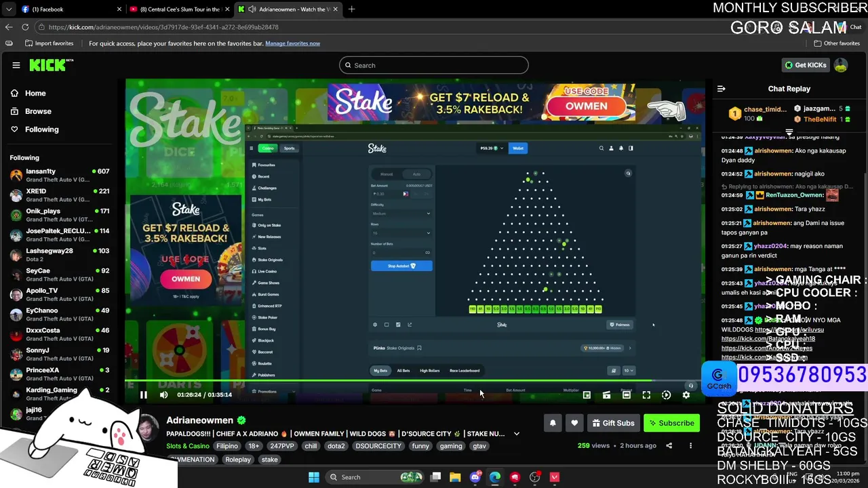Open more options three-dot menu
The image size is (868, 488).
tap(690, 445)
